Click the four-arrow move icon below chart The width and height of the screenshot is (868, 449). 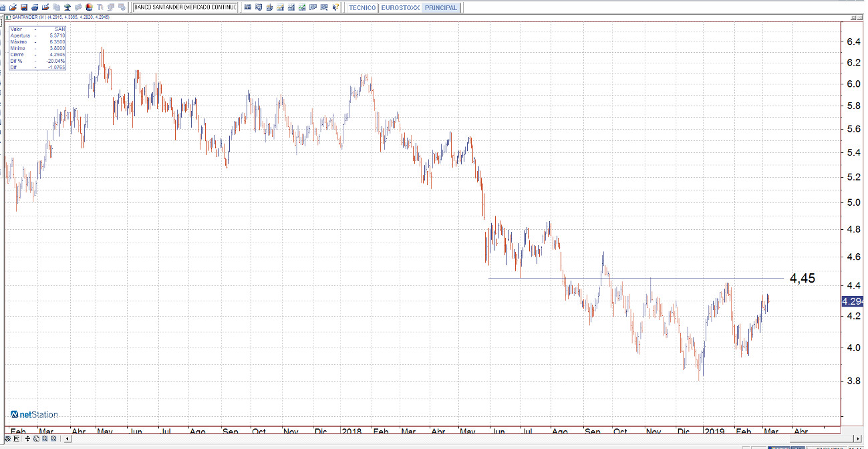27,438
